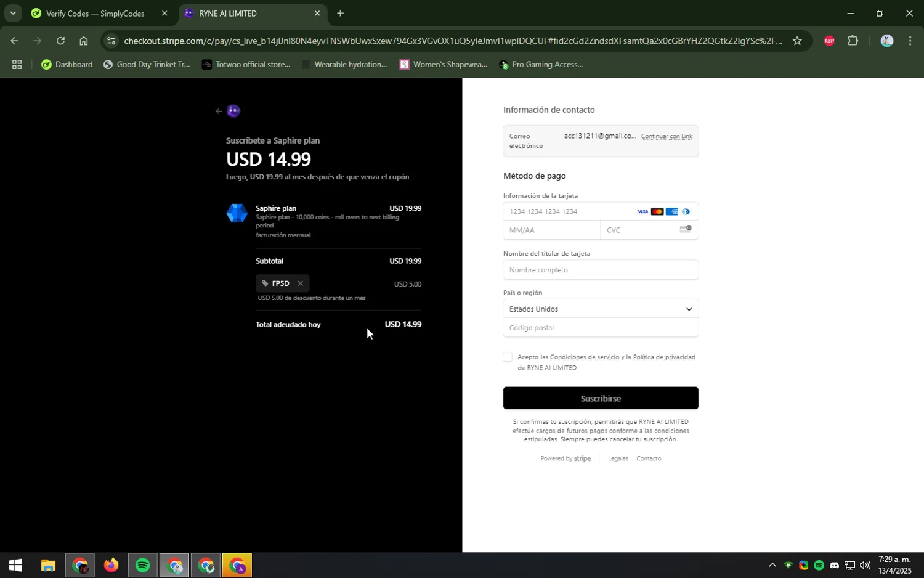Click the American Express card icon
924x578 pixels.
tap(671, 212)
